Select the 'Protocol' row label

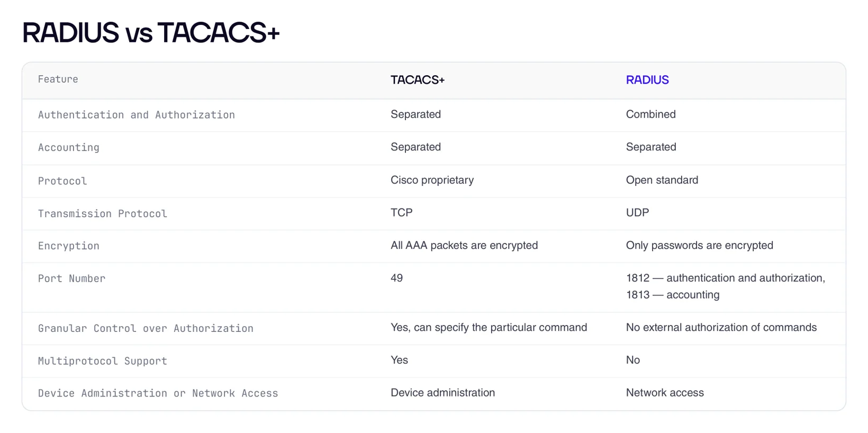tap(62, 181)
